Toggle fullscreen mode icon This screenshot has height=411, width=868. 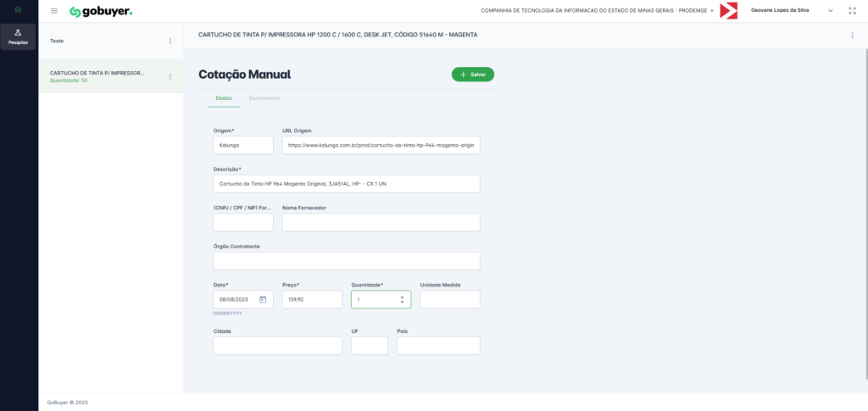[x=852, y=11]
